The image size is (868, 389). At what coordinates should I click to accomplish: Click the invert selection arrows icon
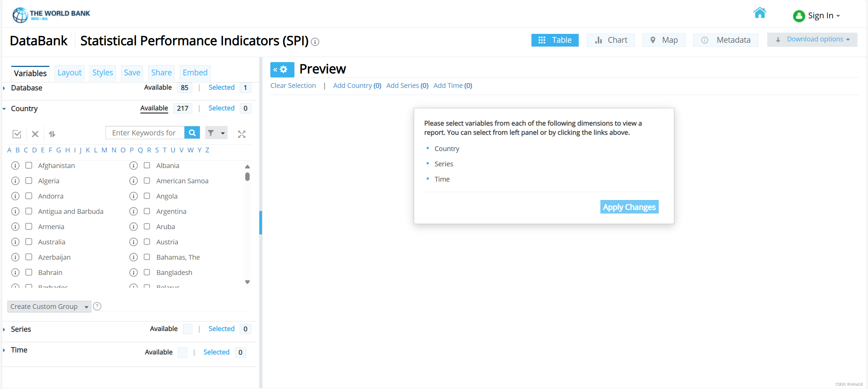[52, 134]
